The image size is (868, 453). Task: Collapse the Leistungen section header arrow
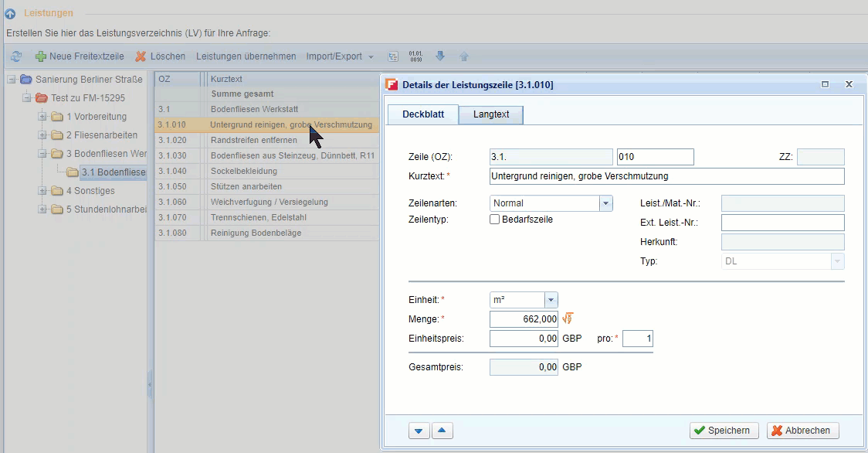10,13
